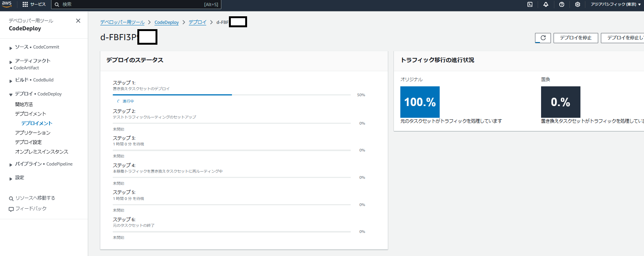Image resolution: width=644 pixels, height=256 pixels.
Task: Expand the ビルド CodeBuild section
Action: pos(11,81)
